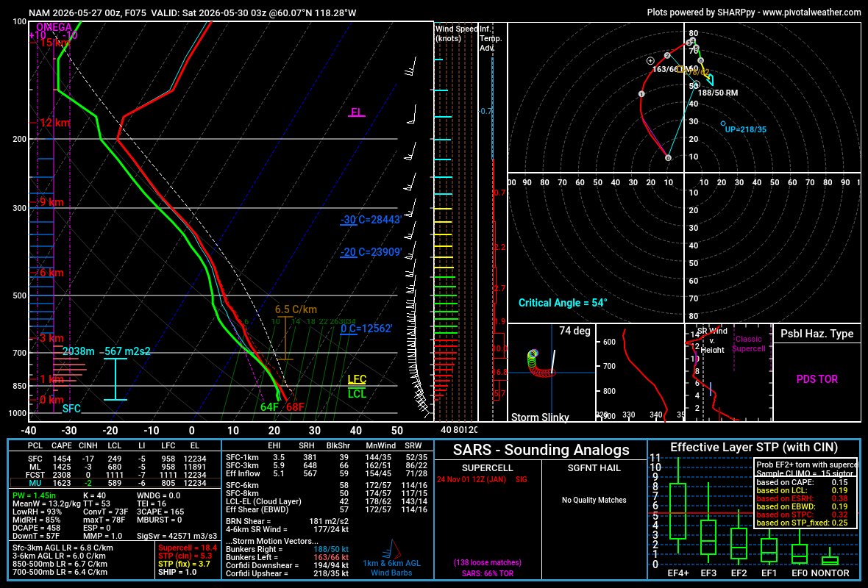
Task: Click the STP (cin) = 5.3 value
Action: [185, 556]
